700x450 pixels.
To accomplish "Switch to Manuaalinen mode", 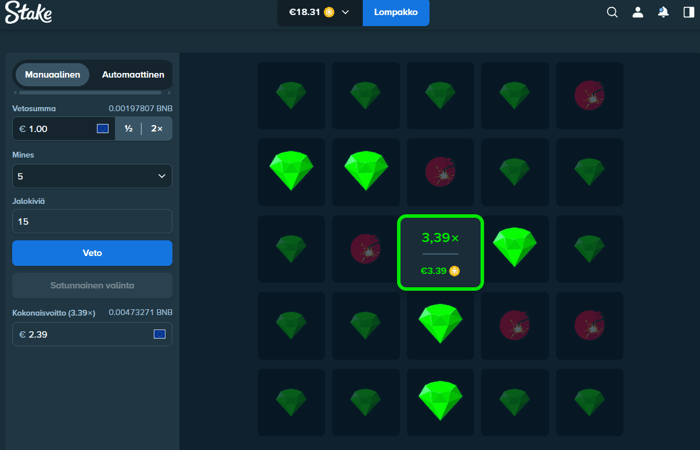I will pyautogui.click(x=52, y=75).
